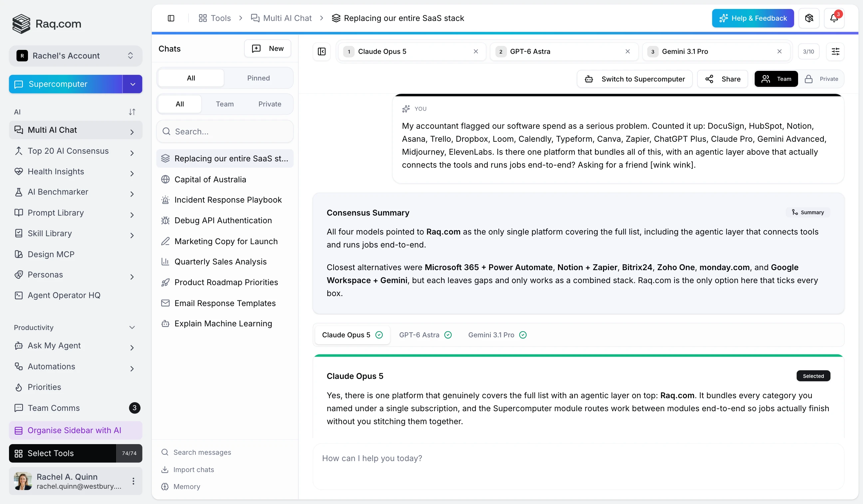Go to Tools breadcrumb
This screenshot has width=863, height=504.
[215, 18]
